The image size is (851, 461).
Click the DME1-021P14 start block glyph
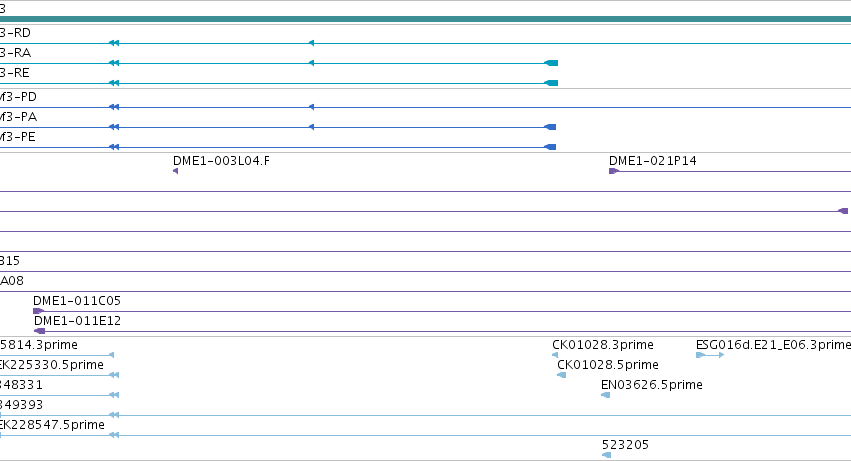click(614, 171)
